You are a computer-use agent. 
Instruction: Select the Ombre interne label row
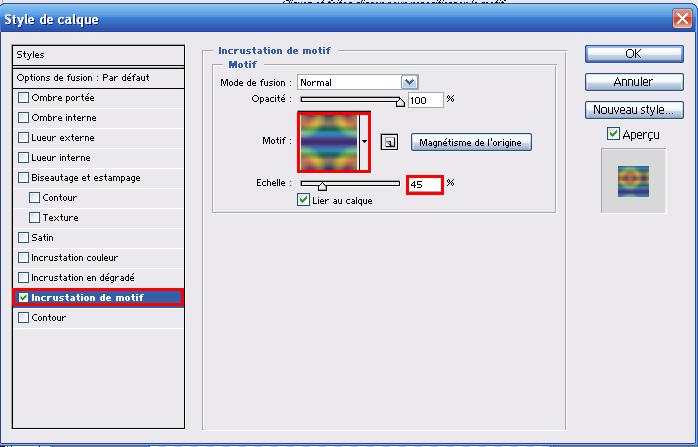coord(98,118)
